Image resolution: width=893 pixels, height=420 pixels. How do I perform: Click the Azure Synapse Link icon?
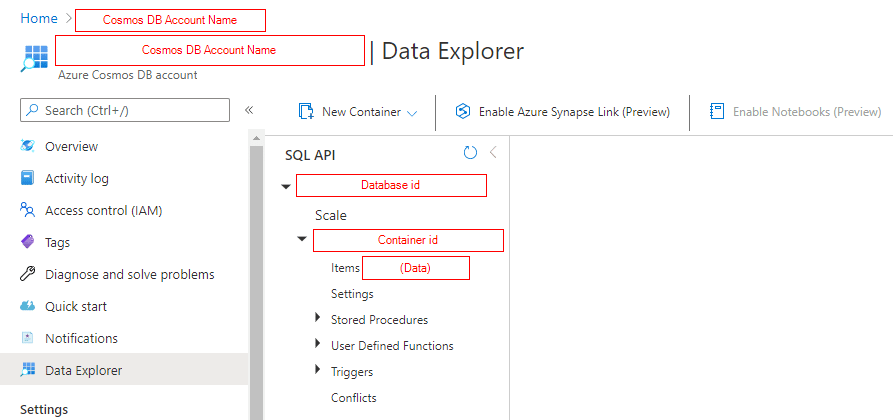(x=463, y=112)
